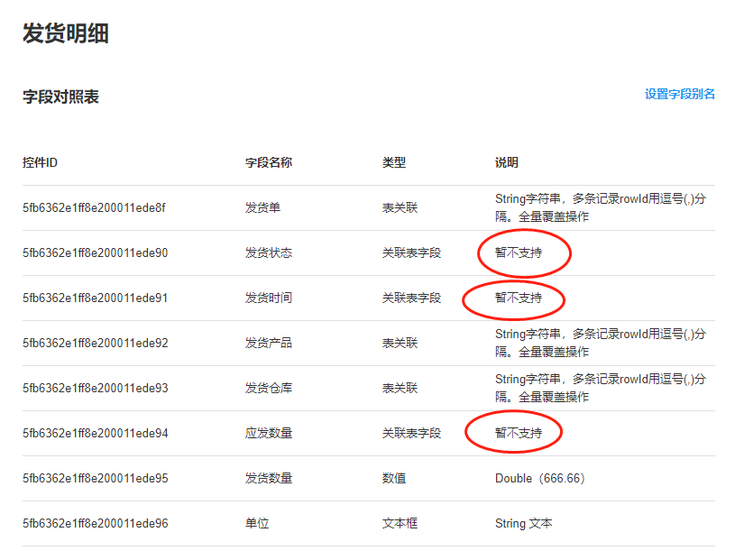Click the Double (666.66) description
Screen dimensions: 735x560
[x=540, y=479]
